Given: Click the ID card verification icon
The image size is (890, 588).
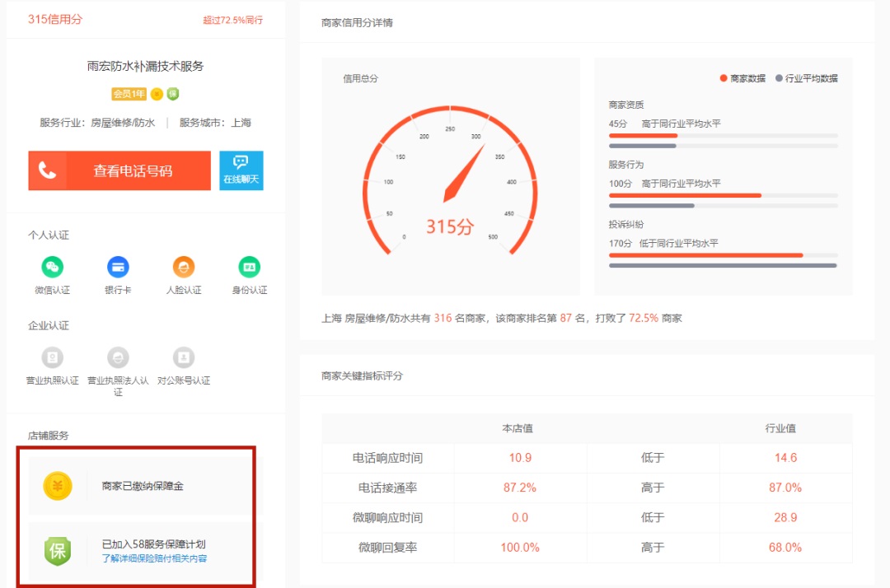Looking at the screenshot, I should click(249, 267).
